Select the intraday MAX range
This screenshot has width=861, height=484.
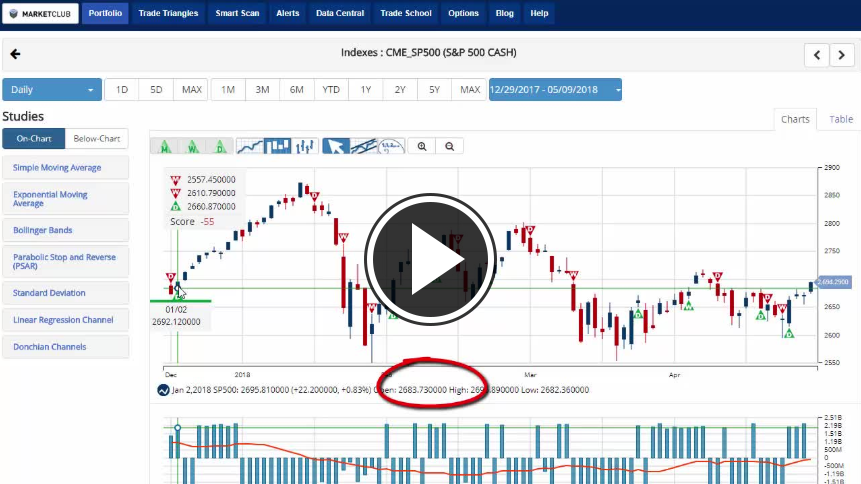[192, 90]
